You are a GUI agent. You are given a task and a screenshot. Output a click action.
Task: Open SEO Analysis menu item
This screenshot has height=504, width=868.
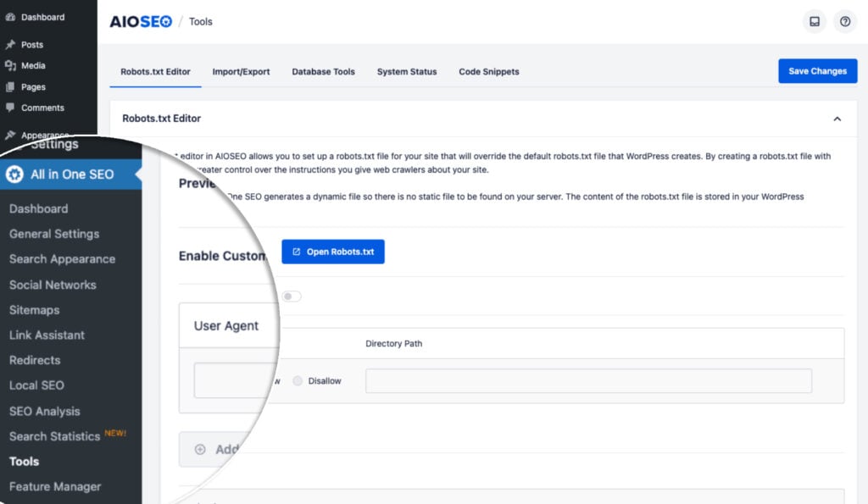[x=45, y=411]
